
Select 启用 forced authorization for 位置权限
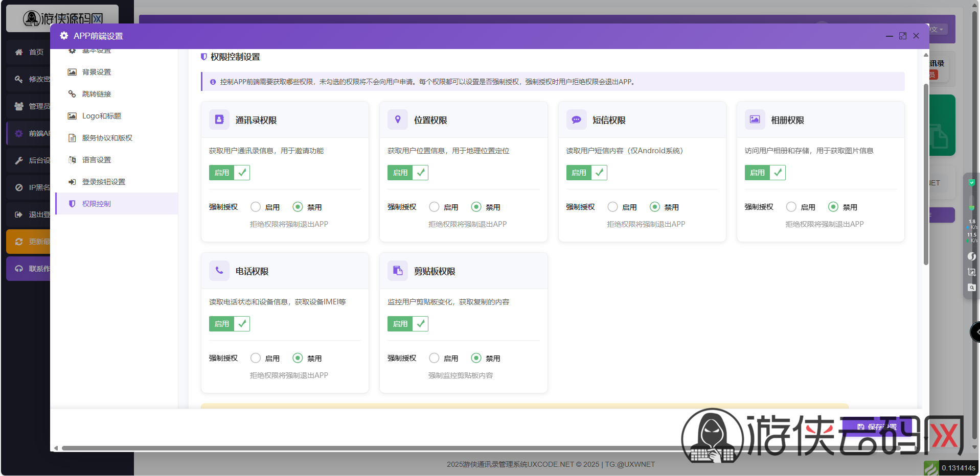434,207
